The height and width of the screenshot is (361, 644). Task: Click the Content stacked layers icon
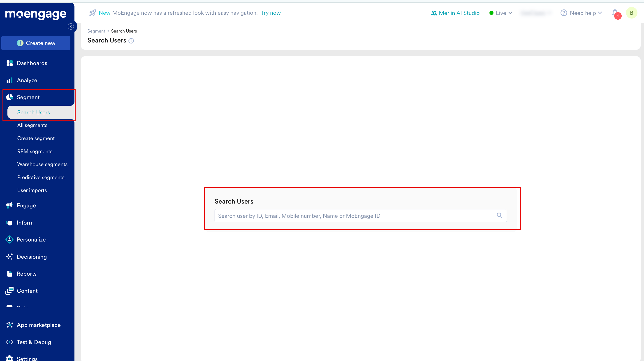(x=9, y=291)
